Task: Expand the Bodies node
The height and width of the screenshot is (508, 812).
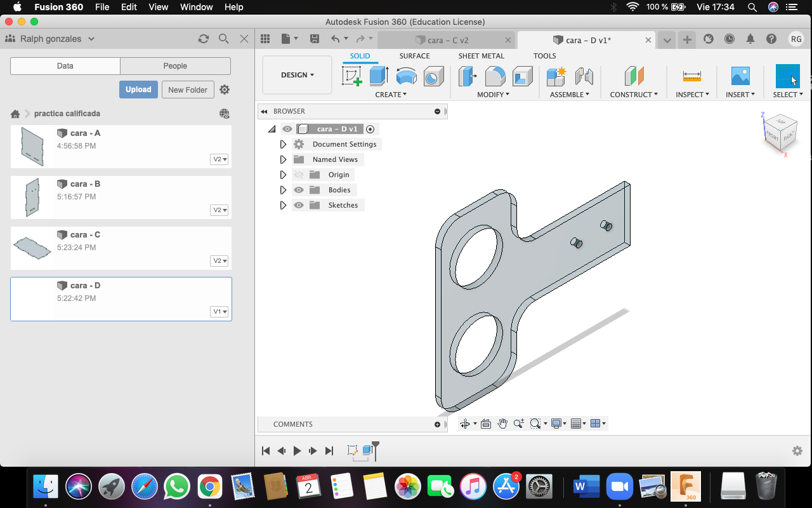Action: coord(283,190)
